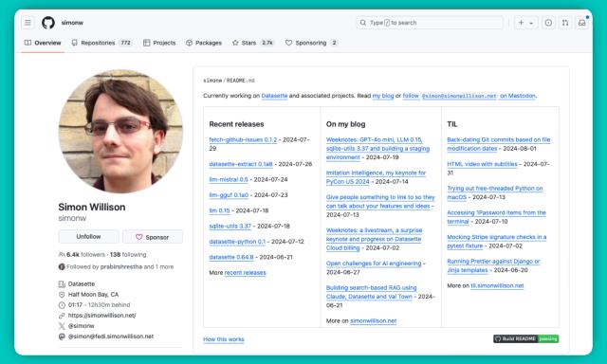Open the Projects tab
The image size is (607, 364).
pyautogui.click(x=159, y=43)
